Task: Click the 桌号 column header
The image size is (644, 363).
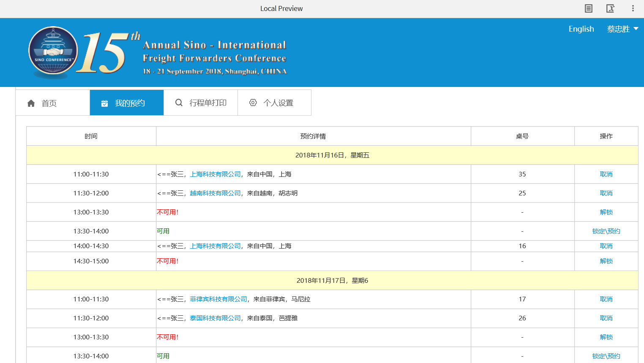Action: pos(522,136)
